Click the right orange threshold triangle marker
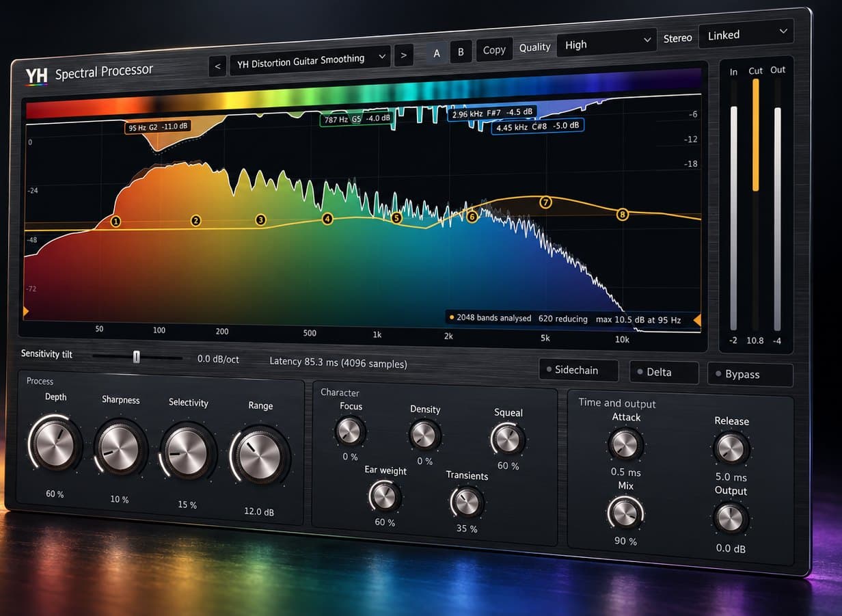This screenshot has height=616, width=842. point(697,319)
